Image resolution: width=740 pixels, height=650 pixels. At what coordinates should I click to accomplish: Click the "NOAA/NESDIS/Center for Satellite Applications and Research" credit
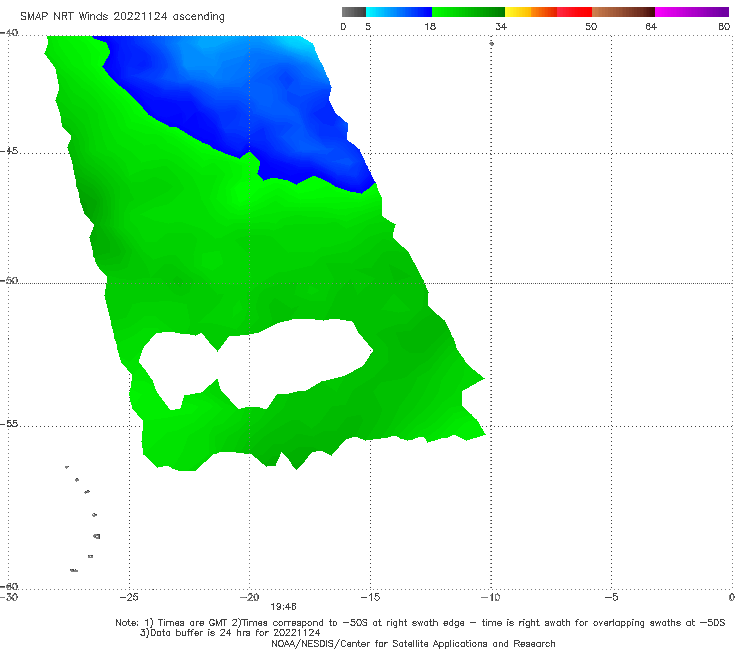[x=413, y=643]
